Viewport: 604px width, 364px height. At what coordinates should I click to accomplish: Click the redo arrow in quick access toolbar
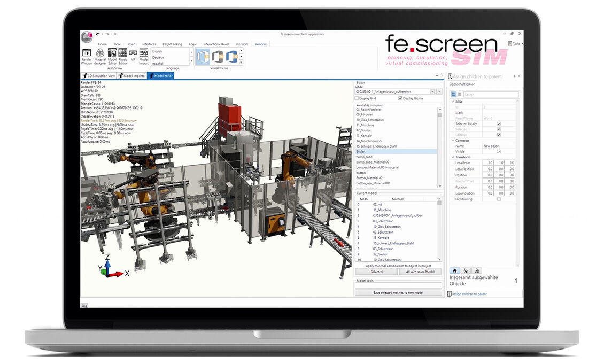tap(107, 34)
